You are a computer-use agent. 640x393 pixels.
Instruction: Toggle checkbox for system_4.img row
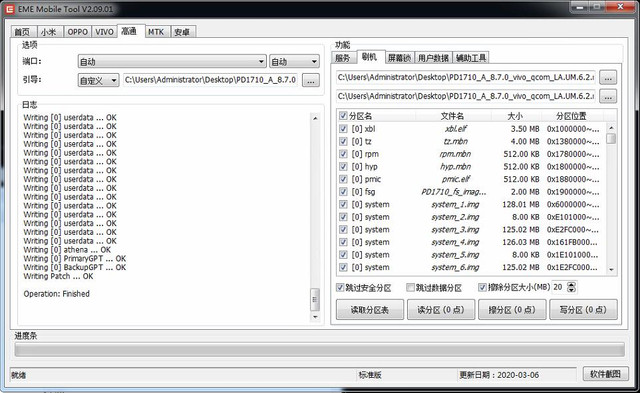pos(343,242)
